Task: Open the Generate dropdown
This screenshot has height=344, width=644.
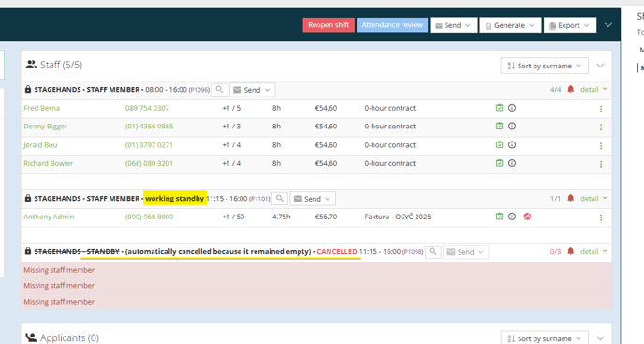Action: coord(510,25)
